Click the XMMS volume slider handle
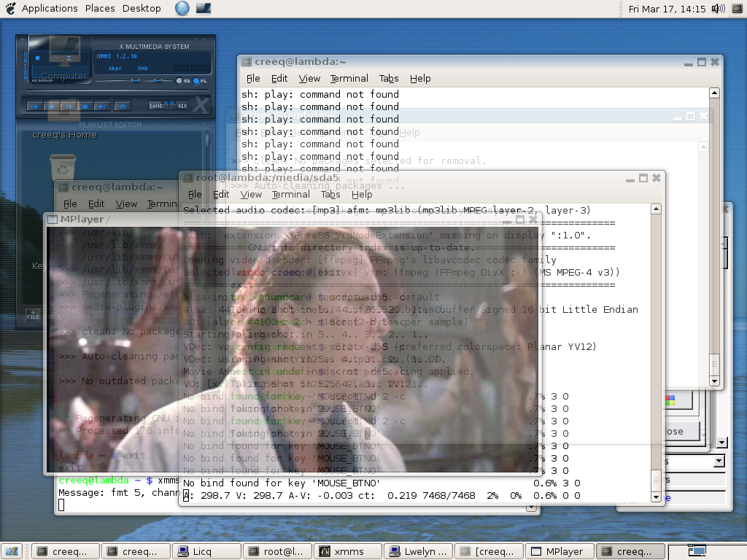 point(136,80)
